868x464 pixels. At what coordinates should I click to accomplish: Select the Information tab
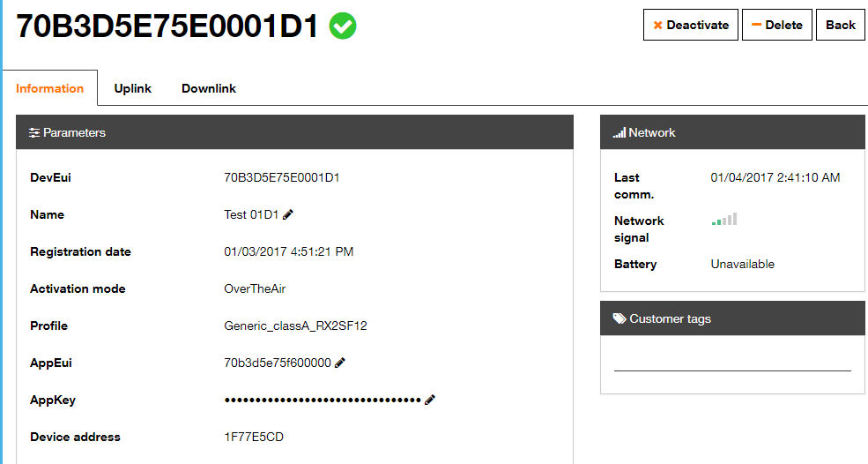50,89
